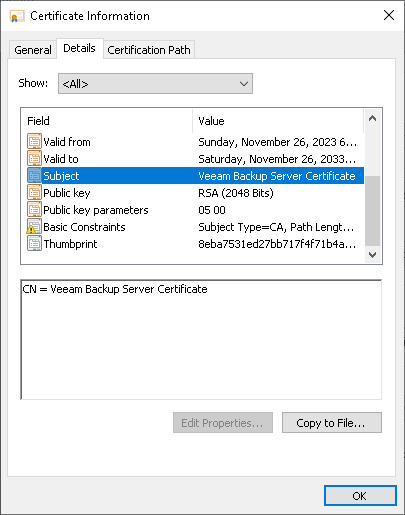Select the Thumbprint row label
The image size is (405, 515).
click(x=70, y=244)
